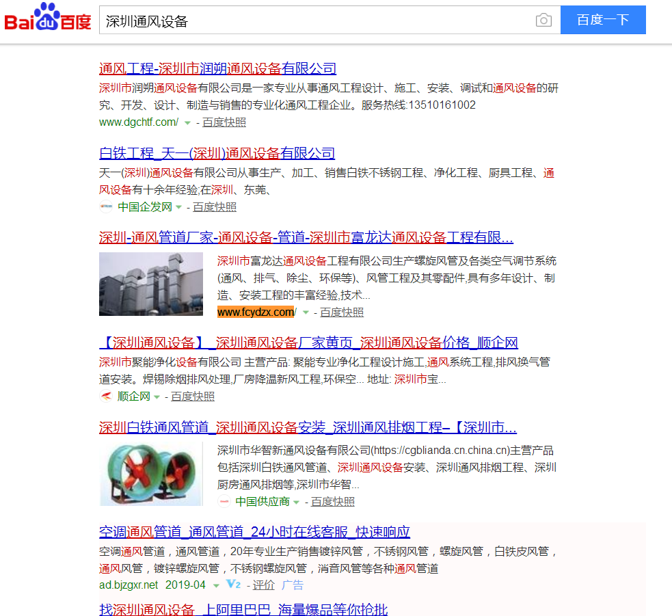This screenshot has height=616, width=672.
Task: Expand dropdown arrow next to 顺企网
Action: (157, 397)
